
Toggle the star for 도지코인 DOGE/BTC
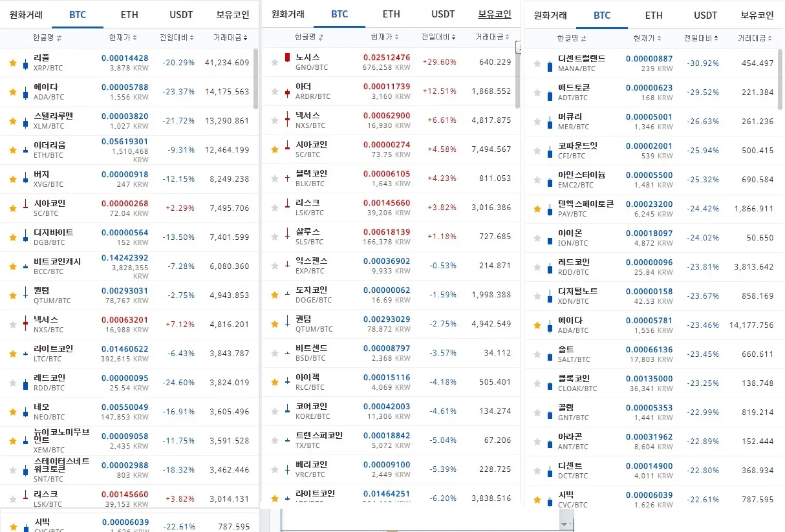click(275, 295)
